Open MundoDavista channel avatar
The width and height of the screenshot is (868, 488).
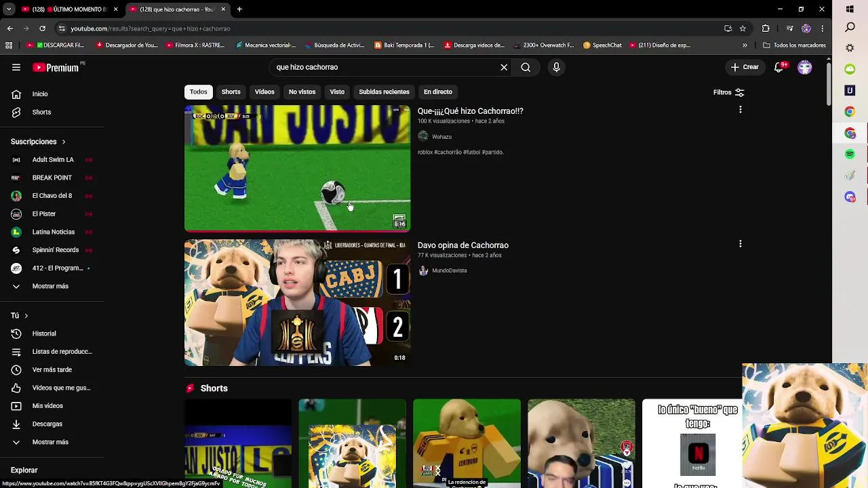(423, 270)
